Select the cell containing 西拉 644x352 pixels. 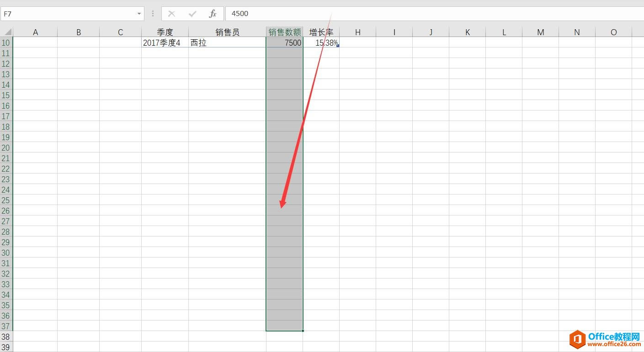(x=227, y=42)
